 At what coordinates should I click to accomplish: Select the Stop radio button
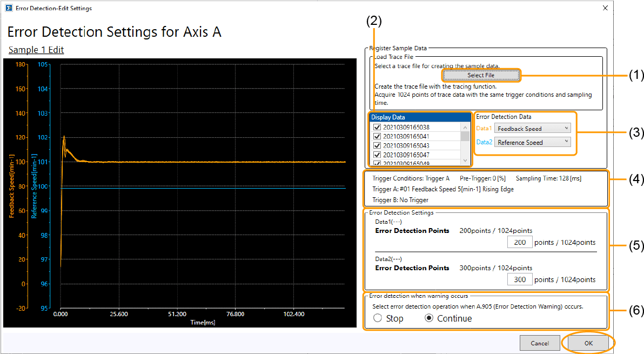pyautogui.click(x=378, y=318)
